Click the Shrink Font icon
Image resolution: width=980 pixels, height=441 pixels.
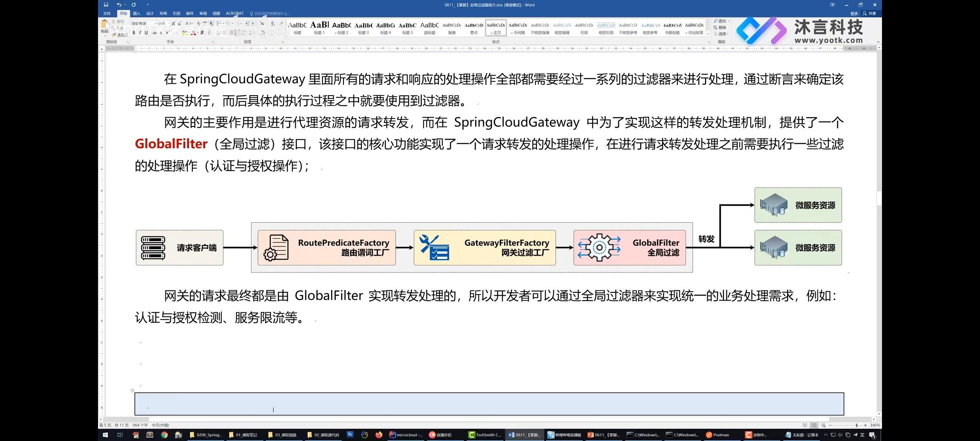coord(180,24)
